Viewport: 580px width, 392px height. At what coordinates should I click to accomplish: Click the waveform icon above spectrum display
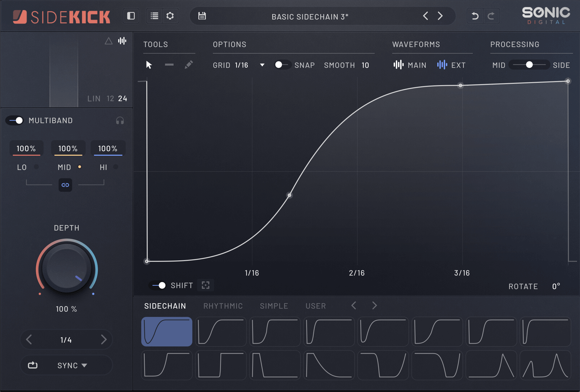[122, 41]
